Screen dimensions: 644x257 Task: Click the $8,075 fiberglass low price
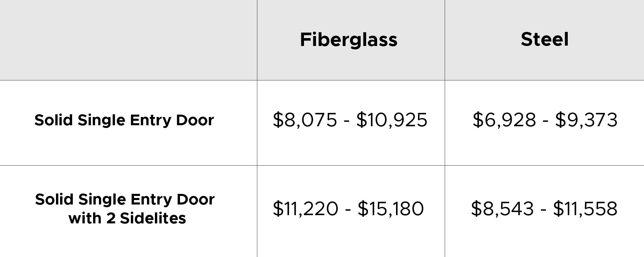pos(305,120)
